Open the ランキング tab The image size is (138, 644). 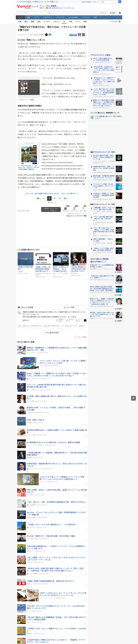[x=86, y=17]
